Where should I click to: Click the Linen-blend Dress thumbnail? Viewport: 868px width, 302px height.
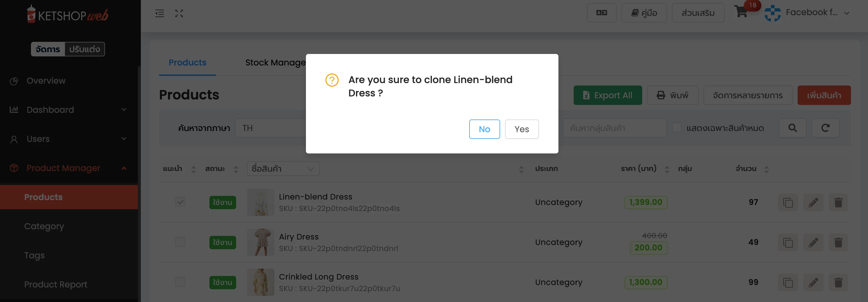click(260, 202)
